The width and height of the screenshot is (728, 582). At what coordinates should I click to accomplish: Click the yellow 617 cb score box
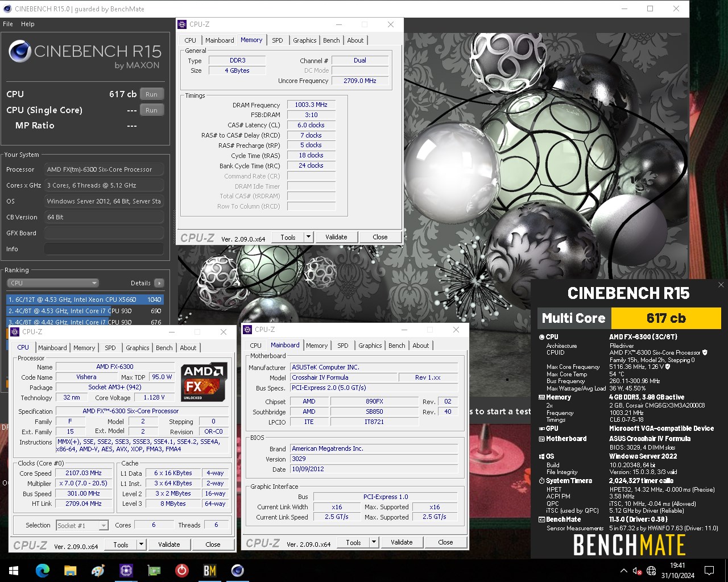click(666, 318)
